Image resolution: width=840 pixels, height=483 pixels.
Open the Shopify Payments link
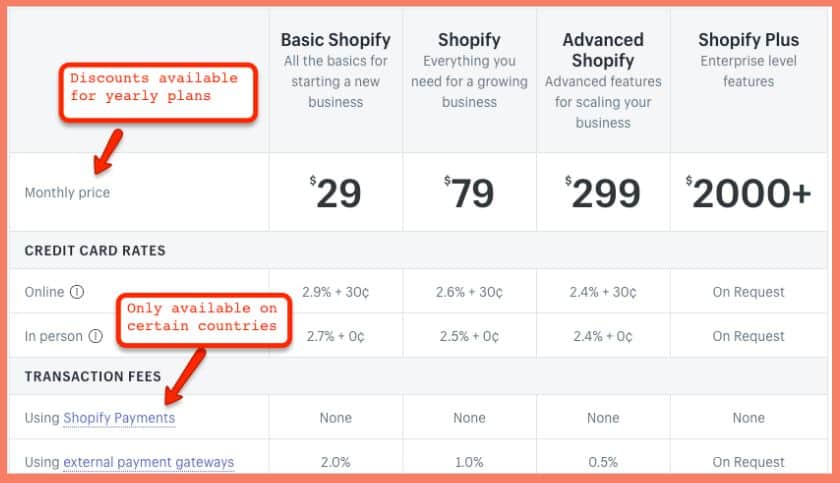[x=119, y=418]
